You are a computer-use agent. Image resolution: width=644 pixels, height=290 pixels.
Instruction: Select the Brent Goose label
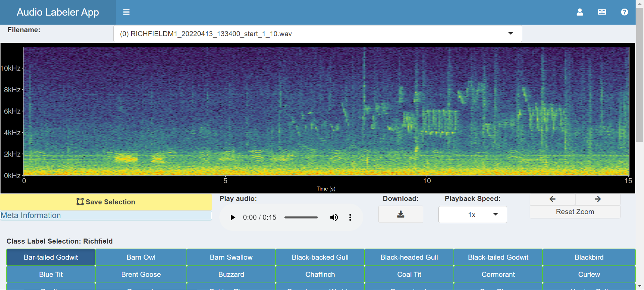pos(141,274)
